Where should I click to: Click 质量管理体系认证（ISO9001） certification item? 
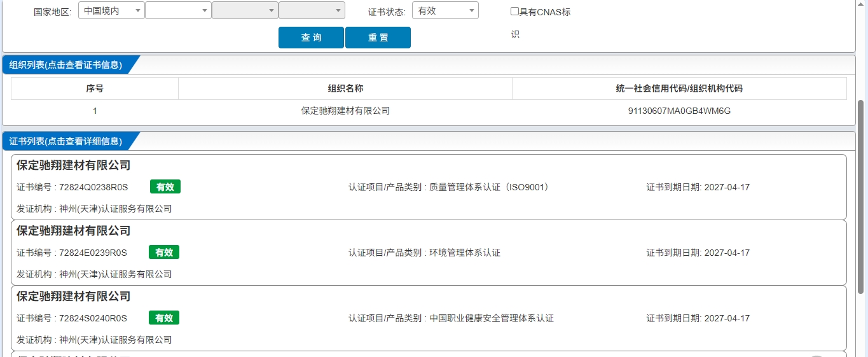(489, 187)
